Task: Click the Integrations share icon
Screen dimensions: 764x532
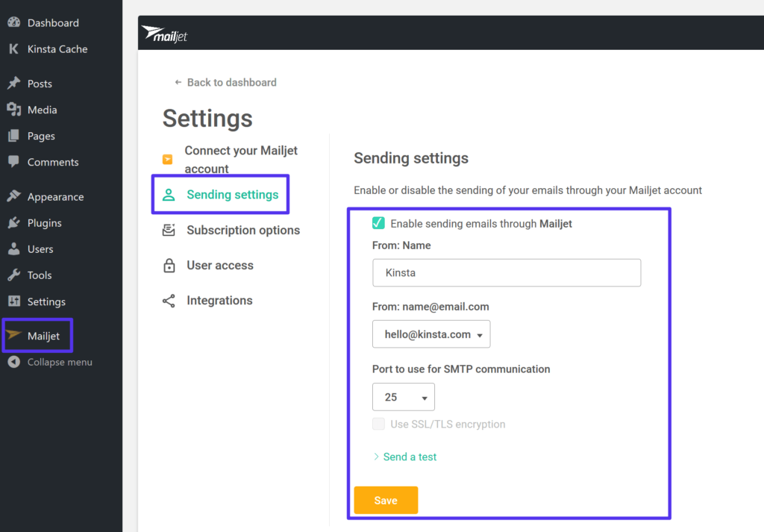Action: (x=169, y=300)
